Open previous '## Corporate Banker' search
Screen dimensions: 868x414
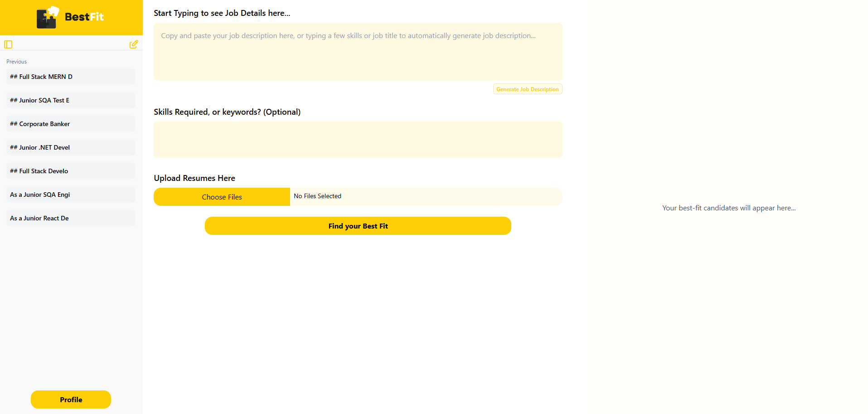tap(71, 124)
